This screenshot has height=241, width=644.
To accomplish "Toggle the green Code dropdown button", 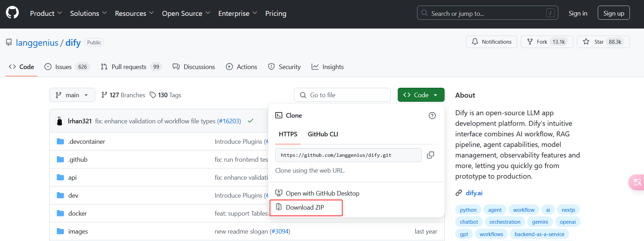I will point(421,95).
